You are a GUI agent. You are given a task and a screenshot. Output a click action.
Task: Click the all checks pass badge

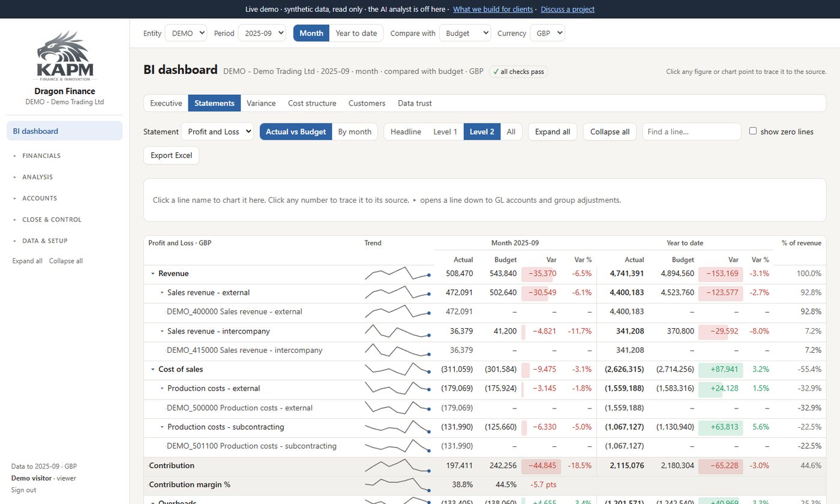click(518, 71)
